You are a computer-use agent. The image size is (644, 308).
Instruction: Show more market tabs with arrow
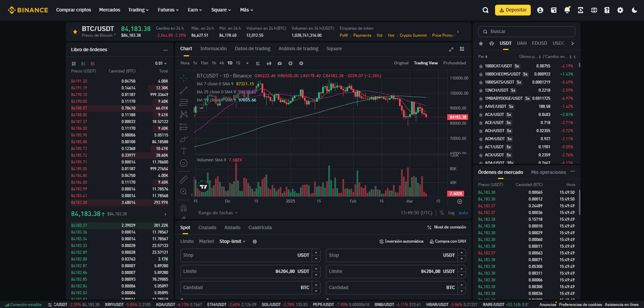[x=572, y=43]
